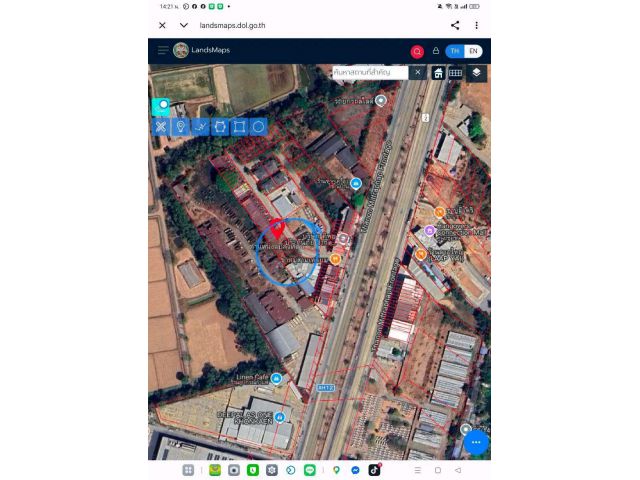Click the Linen Cafe map marker
The image size is (640, 480).
click(277, 378)
